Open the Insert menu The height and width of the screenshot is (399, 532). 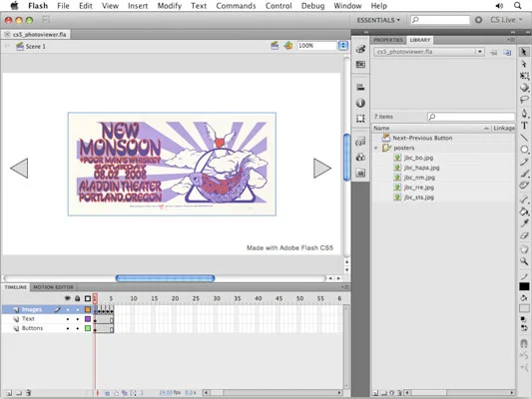point(138,6)
